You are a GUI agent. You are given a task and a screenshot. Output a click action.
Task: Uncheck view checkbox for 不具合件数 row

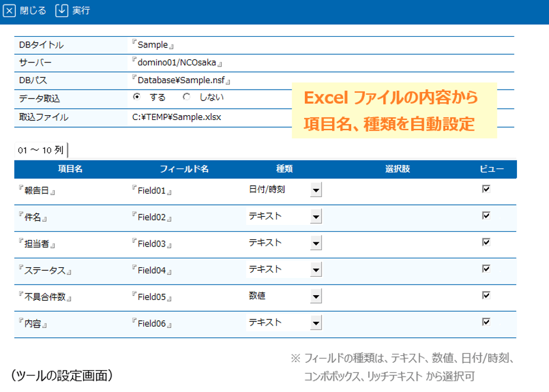pyautogui.click(x=486, y=295)
